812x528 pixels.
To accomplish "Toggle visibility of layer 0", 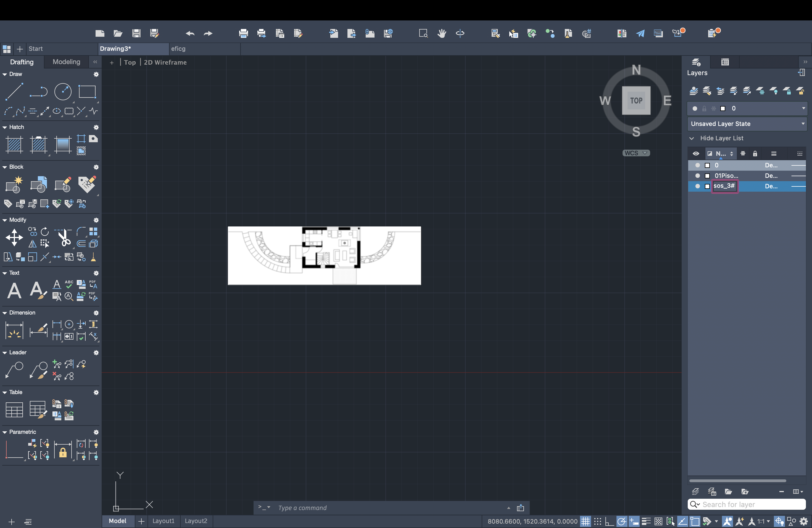I will point(696,165).
